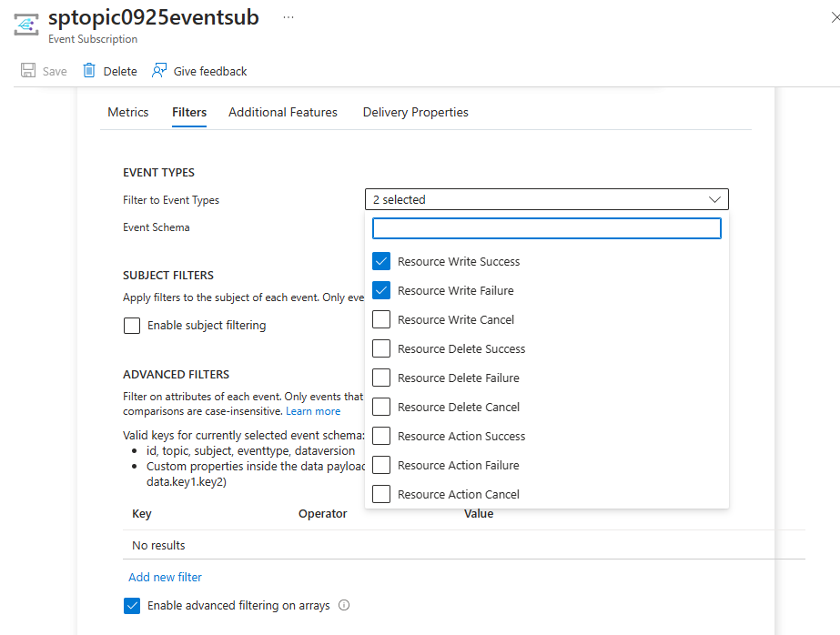Click the Event Subscription resource icon
Image resolution: width=840 pixels, height=635 pixels.
pyautogui.click(x=25, y=25)
